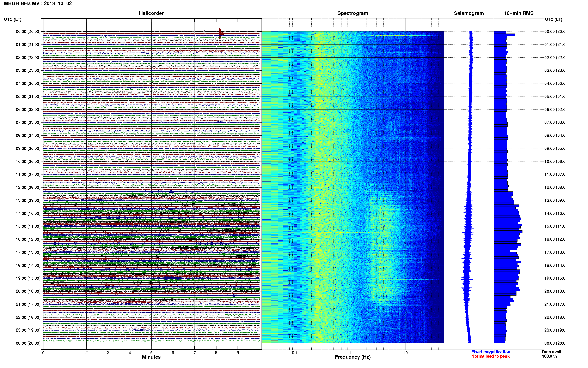Viewport: 588px width, 368px height.
Task: Click the '0.1' tick on Frequency axis
Action: (295, 353)
